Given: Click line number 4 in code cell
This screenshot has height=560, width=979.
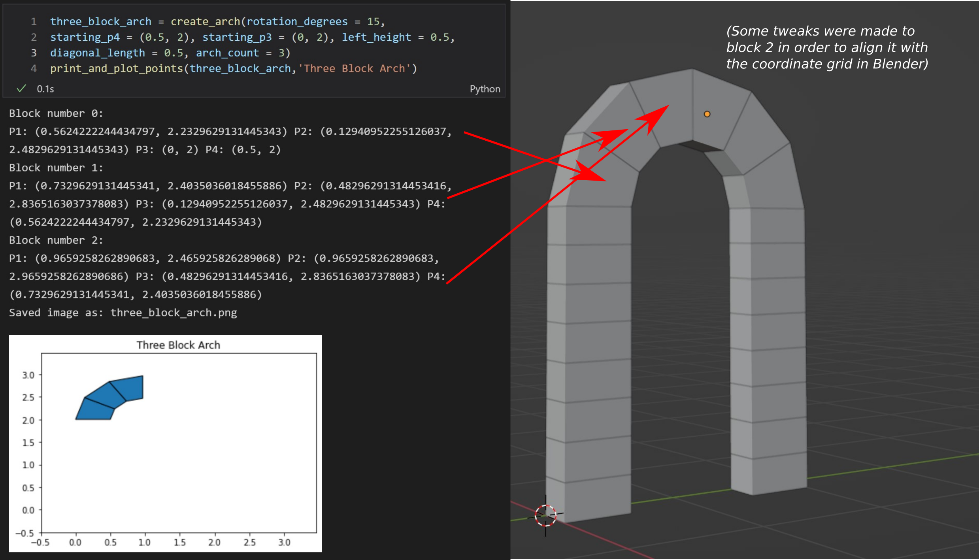Looking at the screenshot, I should point(34,68).
